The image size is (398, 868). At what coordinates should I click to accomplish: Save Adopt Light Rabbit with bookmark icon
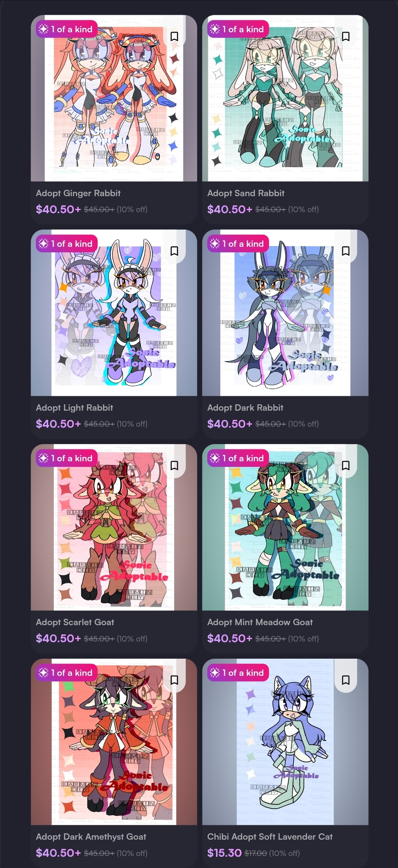(x=174, y=251)
